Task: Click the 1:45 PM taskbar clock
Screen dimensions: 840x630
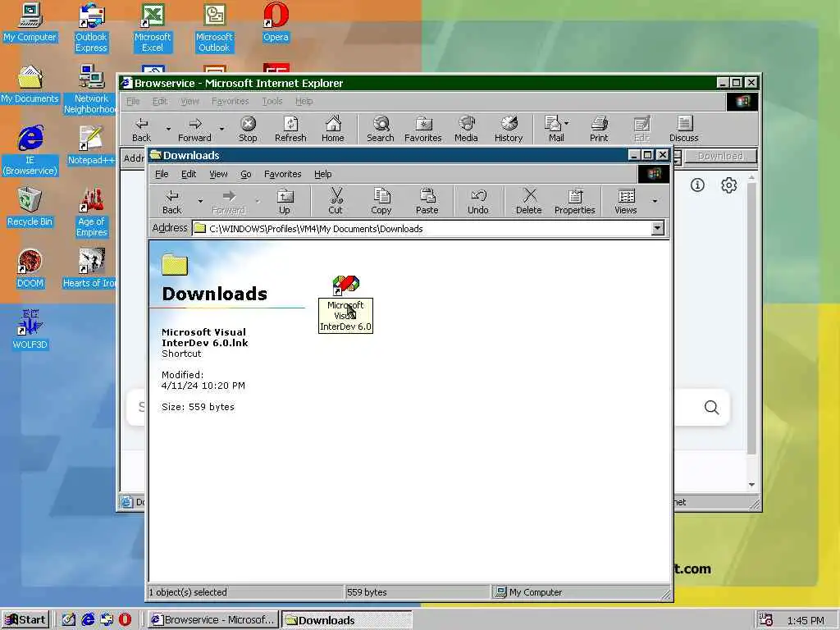Action: pos(806,620)
